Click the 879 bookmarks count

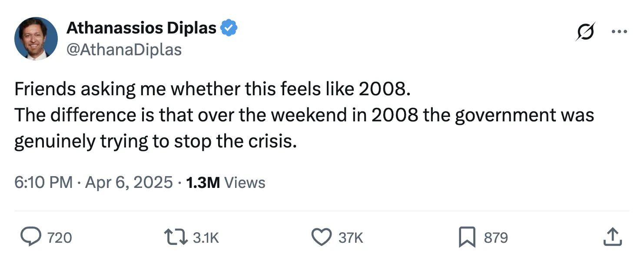496,238
